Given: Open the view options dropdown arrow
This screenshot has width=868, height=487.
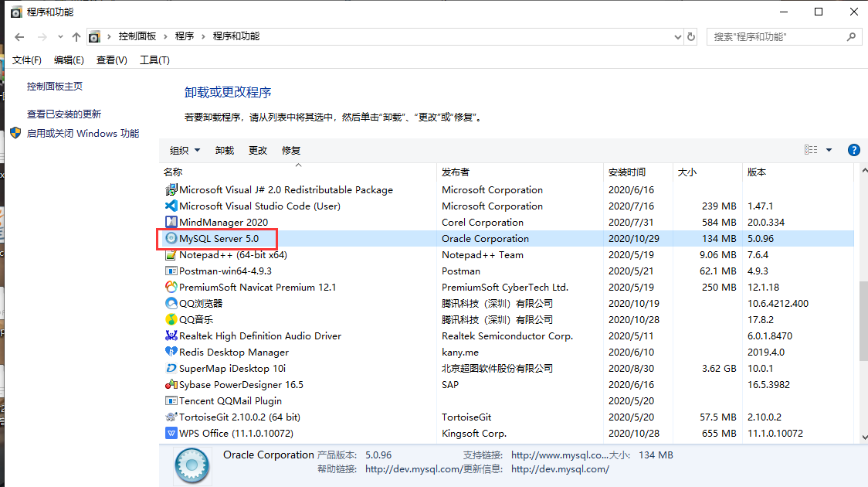Looking at the screenshot, I should 829,150.
